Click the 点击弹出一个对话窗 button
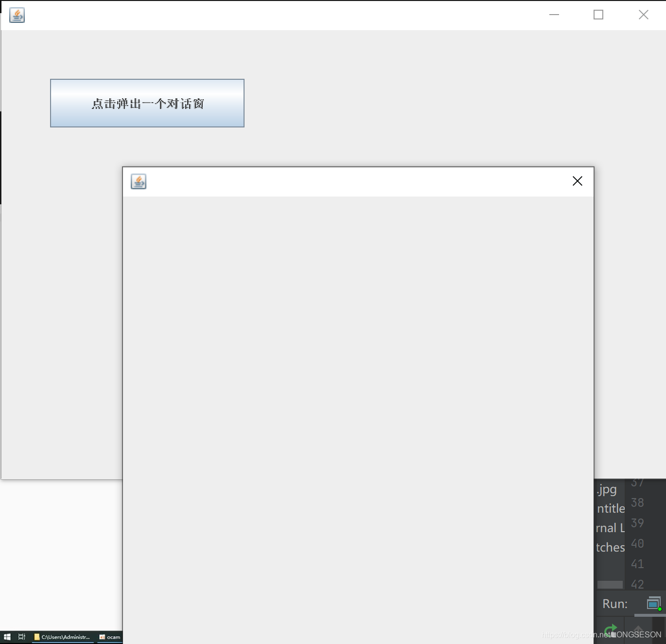The image size is (666, 644). (147, 103)
